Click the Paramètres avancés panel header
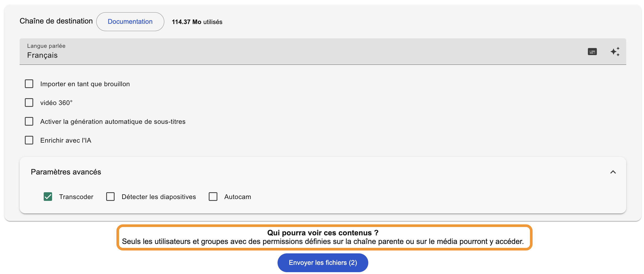The width and height of the screenshot is (644, 274). point(323,172)
